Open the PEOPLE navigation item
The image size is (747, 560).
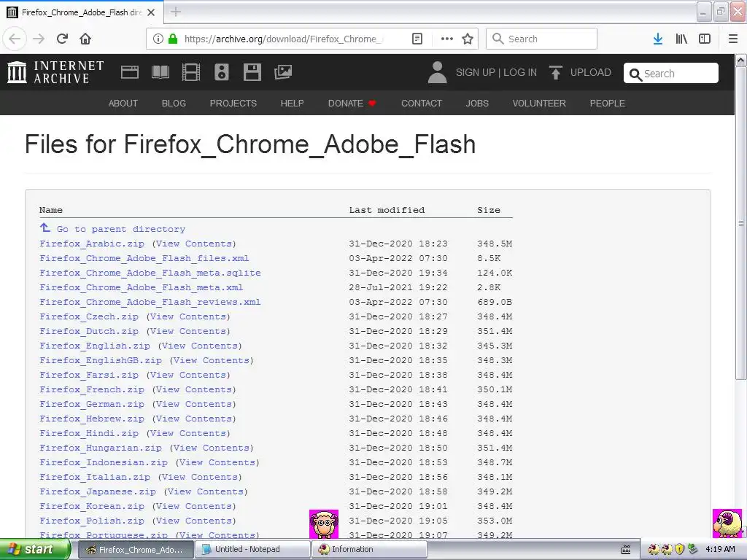(608, 104)
